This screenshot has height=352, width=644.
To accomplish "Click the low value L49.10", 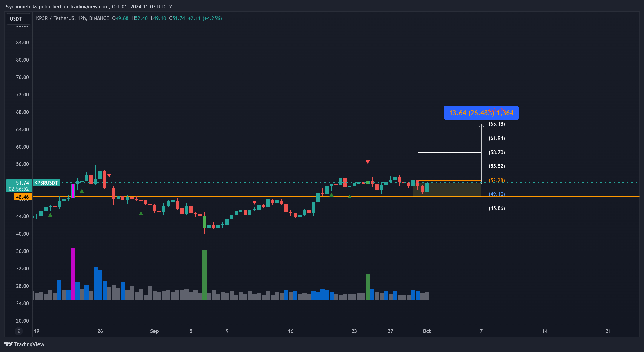I will [158, 18].
